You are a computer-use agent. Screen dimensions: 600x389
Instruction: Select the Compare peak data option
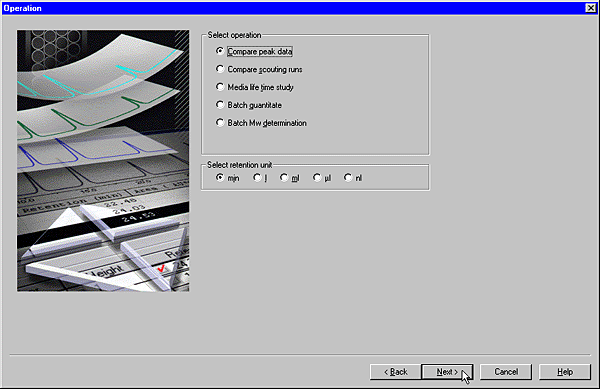tap(254, 51)
